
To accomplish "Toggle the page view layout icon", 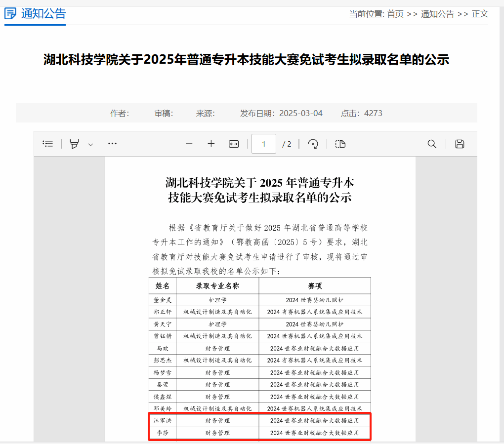I will pyautogui.click(x=340, y=144).
